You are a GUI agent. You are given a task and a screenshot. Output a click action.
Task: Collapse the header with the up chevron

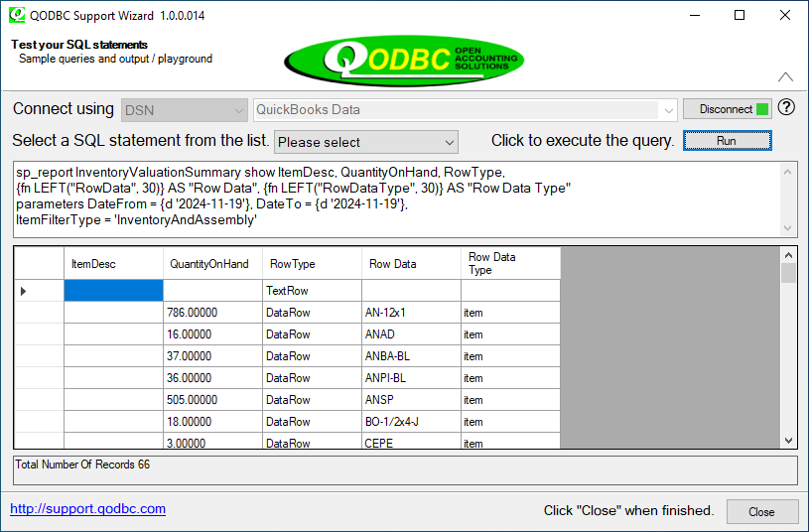click(785, 76)
